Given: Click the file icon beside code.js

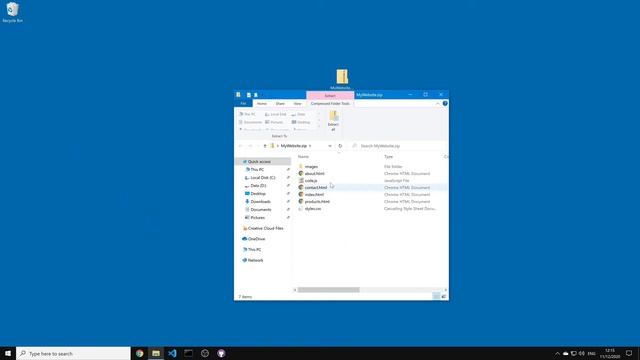Looking at the screenshot, I should (x=301, y=180).
